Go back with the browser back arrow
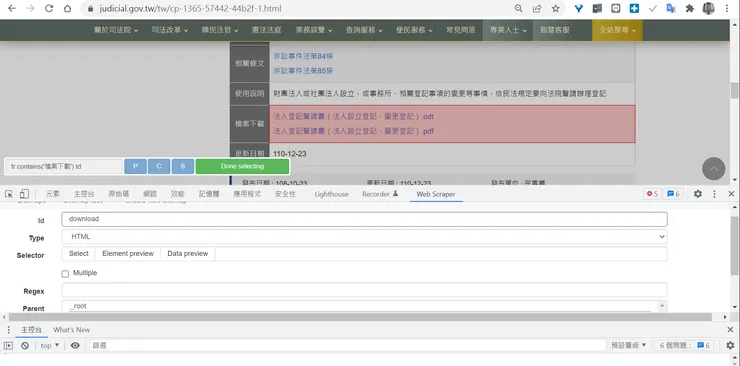Screen dimensions: 740x366 (11, 8)
